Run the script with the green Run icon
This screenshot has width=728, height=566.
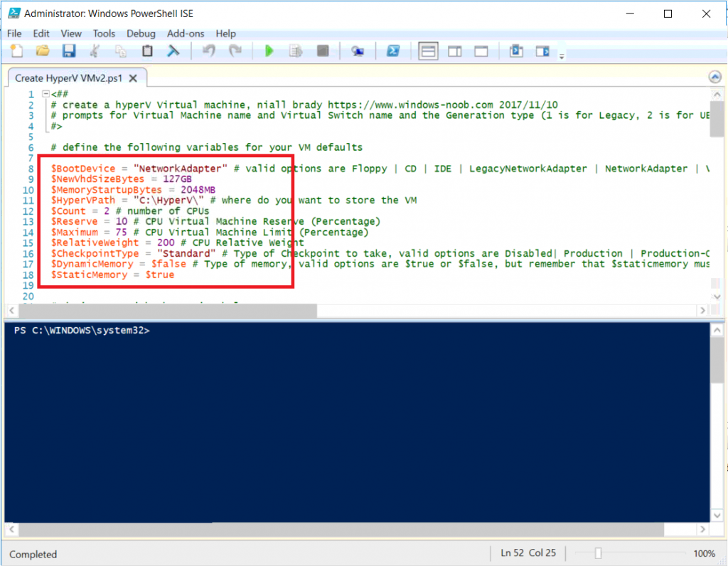pyautogui.click(x=269, y=50)
